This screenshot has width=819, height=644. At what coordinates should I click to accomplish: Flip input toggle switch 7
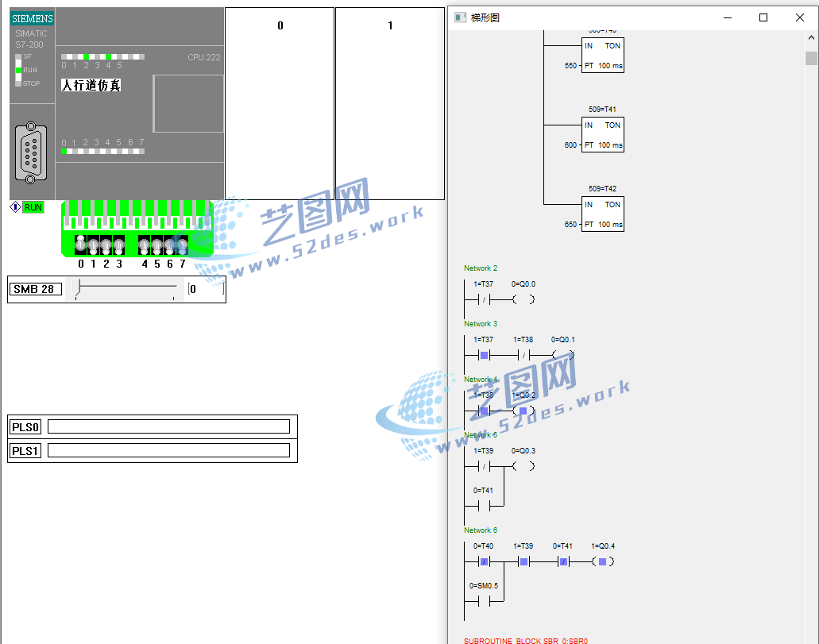pyautogui.click(x=182, y=245)
